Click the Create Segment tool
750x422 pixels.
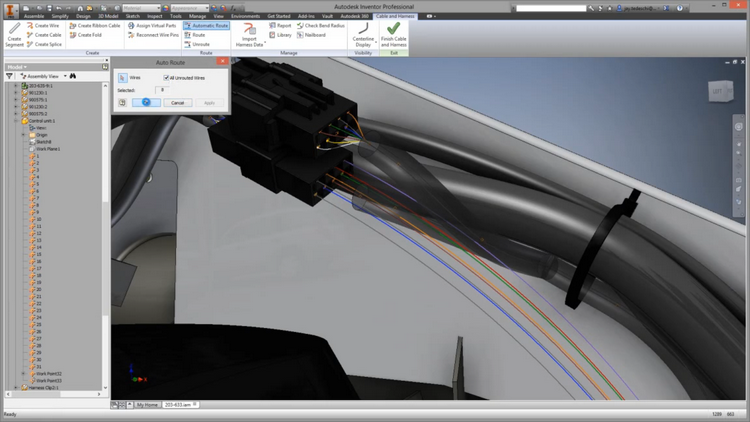coord(13,36)
